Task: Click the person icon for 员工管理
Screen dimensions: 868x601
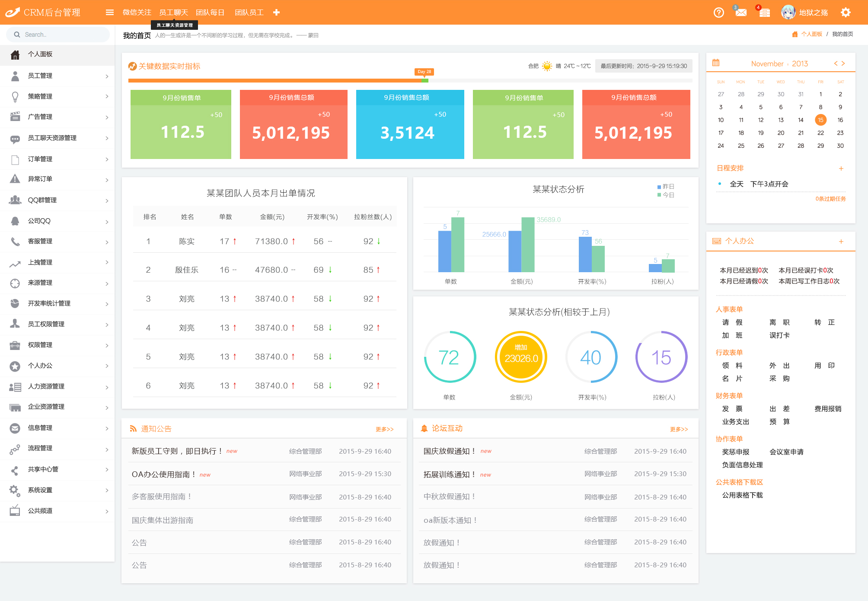Action: (15, 76)
